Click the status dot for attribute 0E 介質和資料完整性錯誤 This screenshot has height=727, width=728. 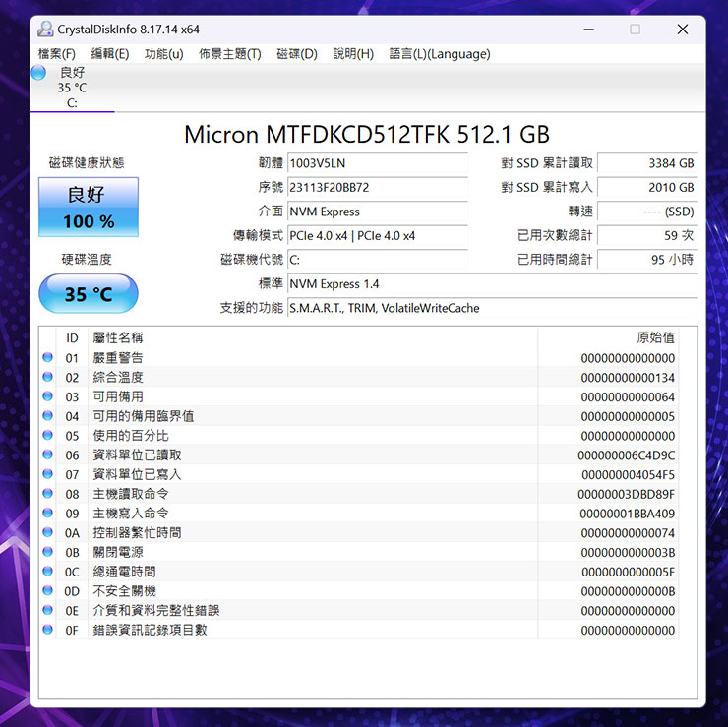coord(47,610)
